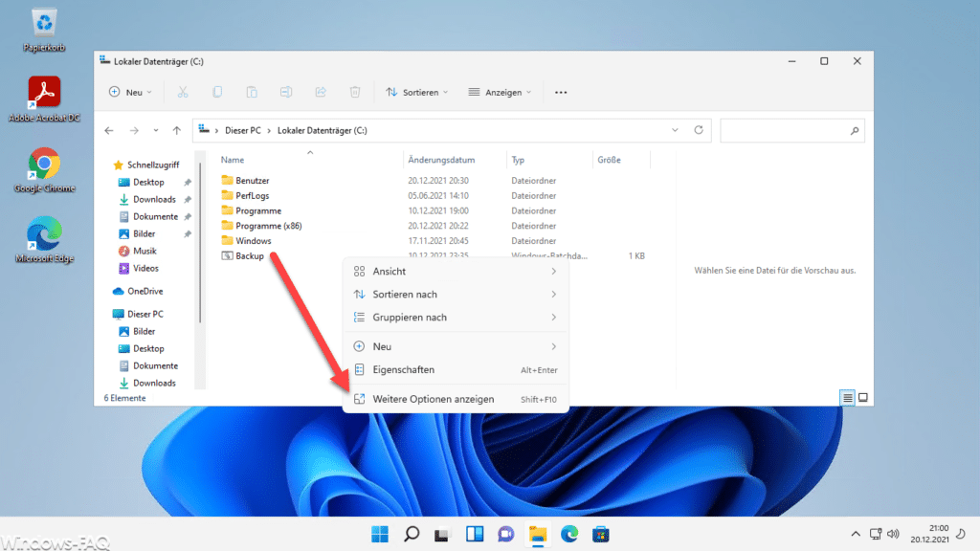980x551 pixels.
Task: Expand address bar history dropdown
Action: (x=675, y=130)
